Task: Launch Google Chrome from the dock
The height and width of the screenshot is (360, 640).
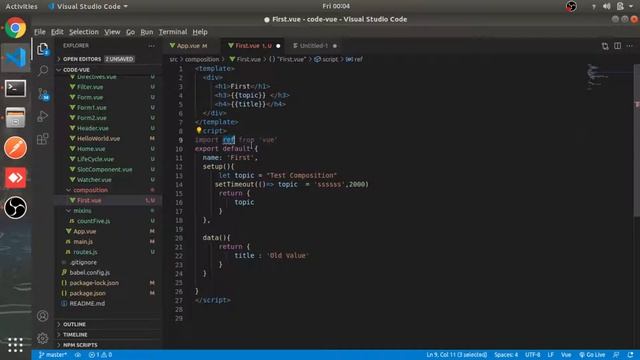Action: point(16,28)
